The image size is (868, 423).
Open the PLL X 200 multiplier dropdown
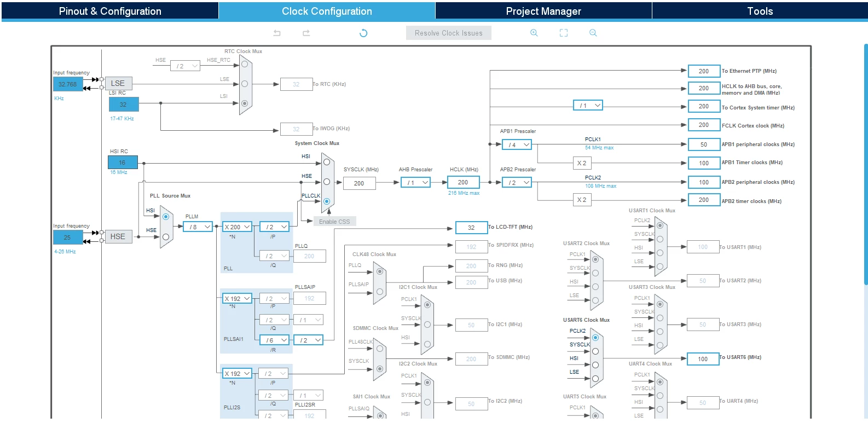point(238,227)
